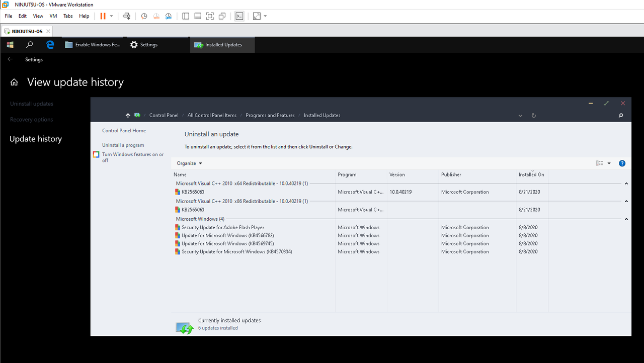Image resolution: width=644 pixels, height=363 pixels.
Task: Collapse the Microsoft Windows (4) group
Action: (x=626, y=219)
